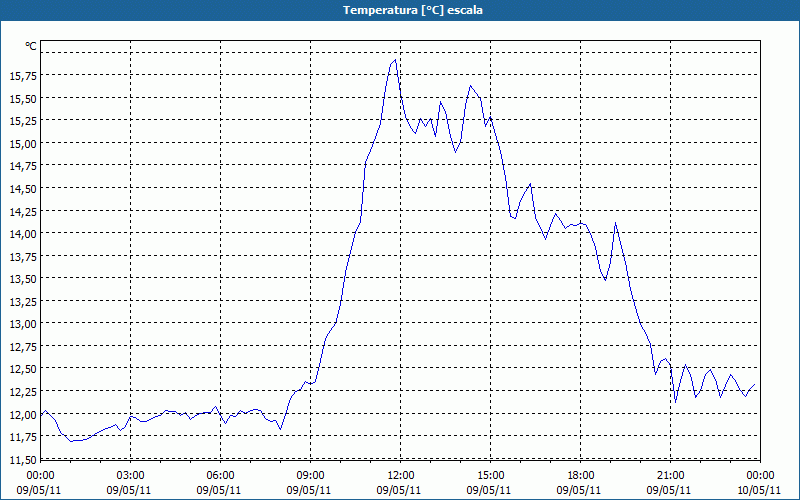Click the °C unit label on the axis
The height and width of the screenshot is (500, 800).
coord(31,46)
